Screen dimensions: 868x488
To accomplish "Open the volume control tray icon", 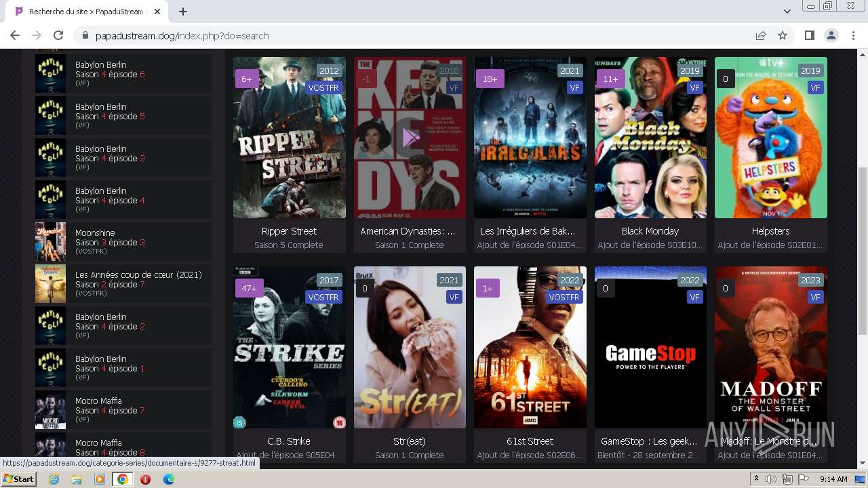I will (x=771, y=479).
